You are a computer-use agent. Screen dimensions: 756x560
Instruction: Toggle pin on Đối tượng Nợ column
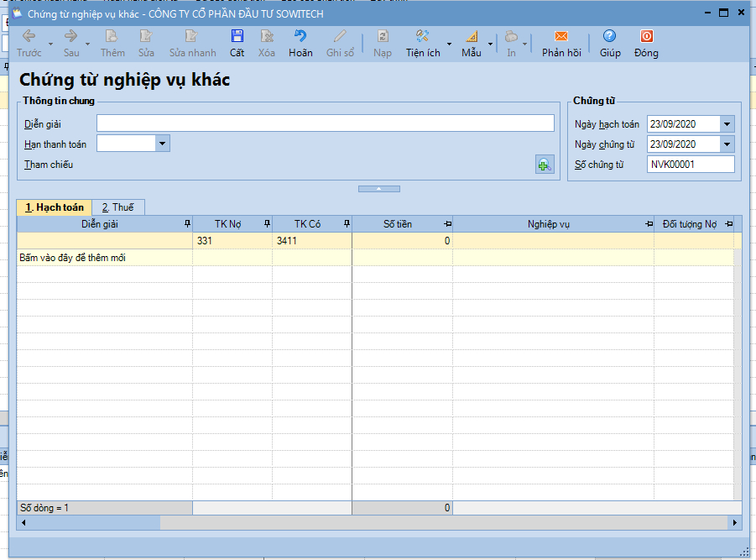pyautogui.click(x=728, y=224)
